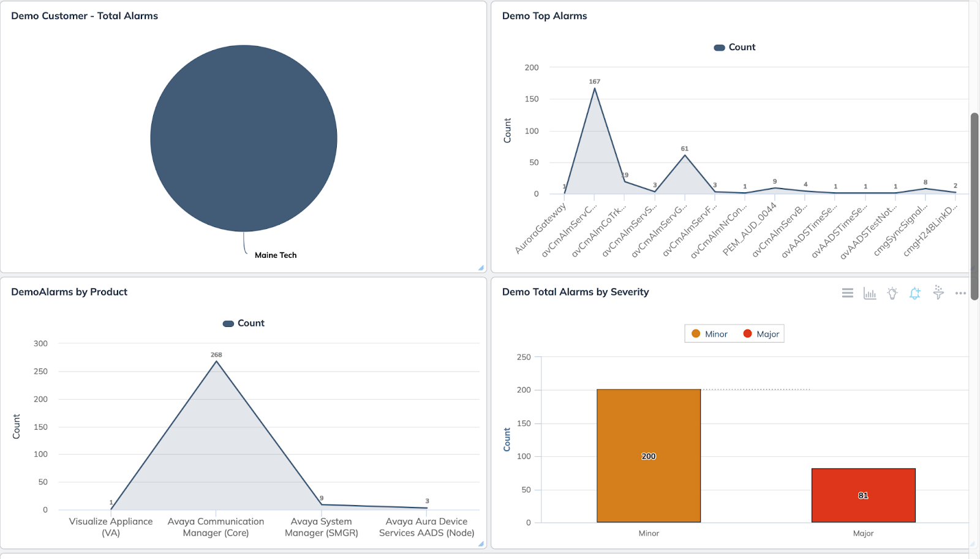The image size is (980, 559).
Task: Click the 268 peak data point
Action: pyautogui.click(x=216, y=362)
